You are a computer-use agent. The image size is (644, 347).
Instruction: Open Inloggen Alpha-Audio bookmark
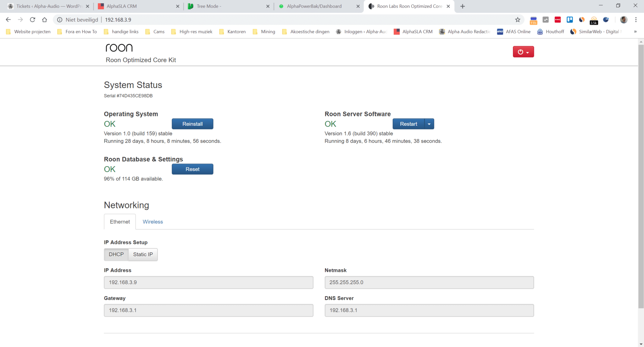362,31
